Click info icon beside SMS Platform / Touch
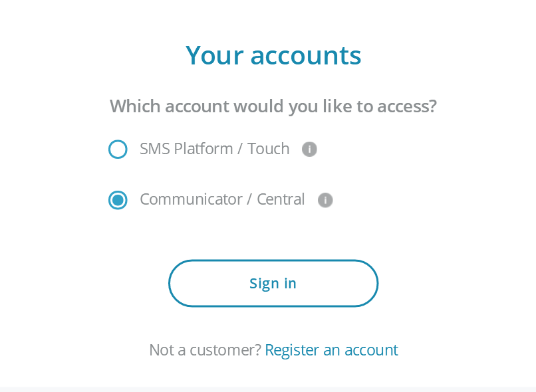The width and height of the screenshot is (536, 392). (309, 149)
